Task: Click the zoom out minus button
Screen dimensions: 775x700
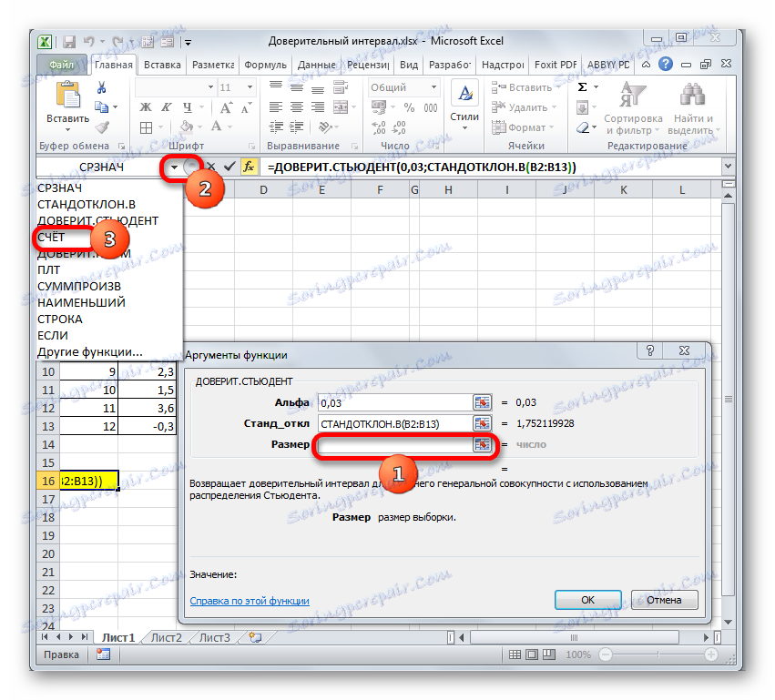Action: [x=606, y=654]
